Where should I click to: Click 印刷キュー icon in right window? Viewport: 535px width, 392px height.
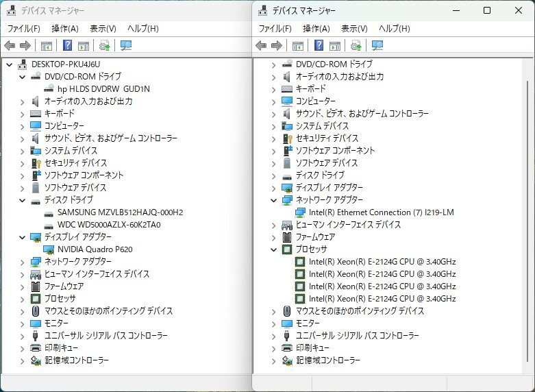pyautogui.click(x=287, y=347)
